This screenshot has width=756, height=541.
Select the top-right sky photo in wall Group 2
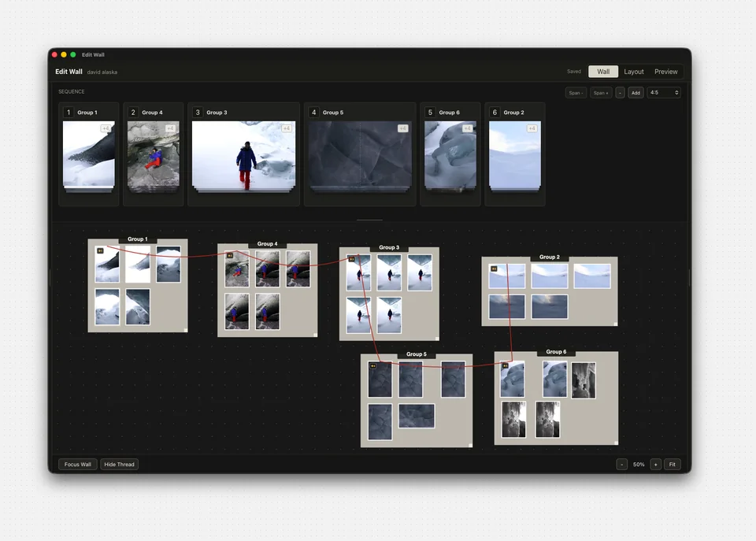592,276
